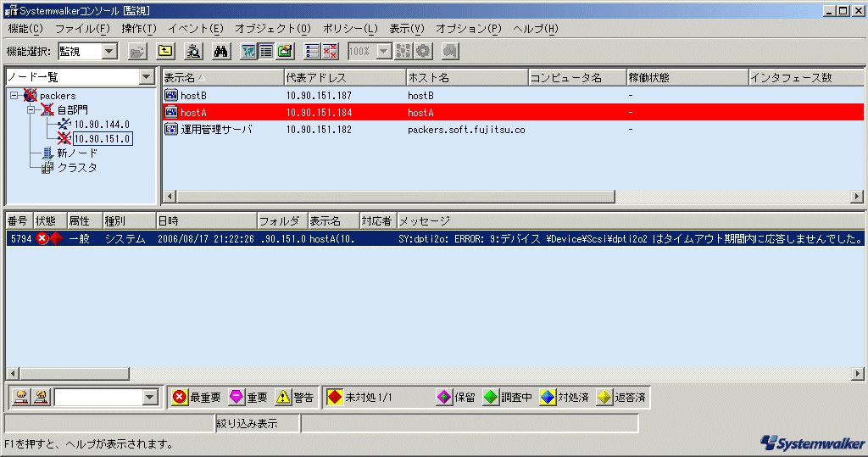Click packers.soft.fujitsu.co host name cell

coord(466,129)
